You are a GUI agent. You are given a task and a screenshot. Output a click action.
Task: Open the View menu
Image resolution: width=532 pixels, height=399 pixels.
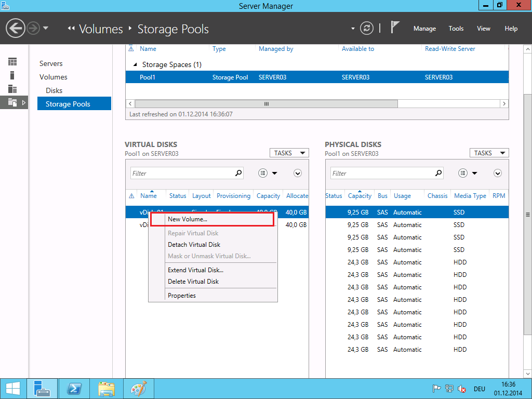(x=484, y=29)
